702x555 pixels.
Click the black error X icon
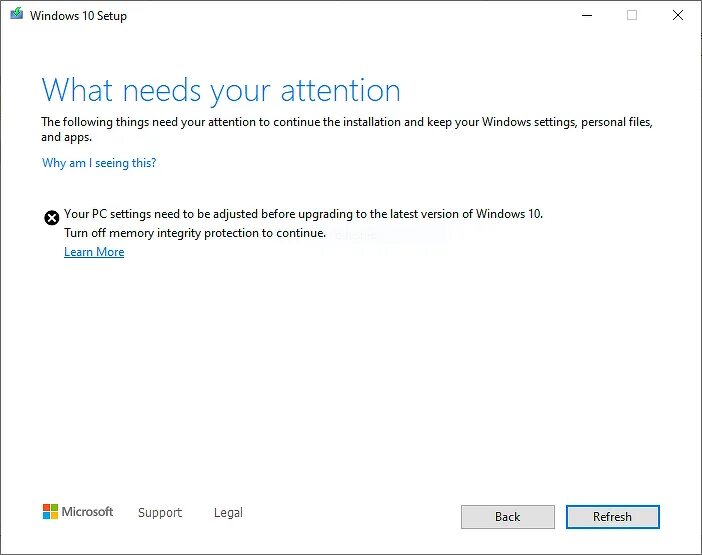[x=51, y=218]
